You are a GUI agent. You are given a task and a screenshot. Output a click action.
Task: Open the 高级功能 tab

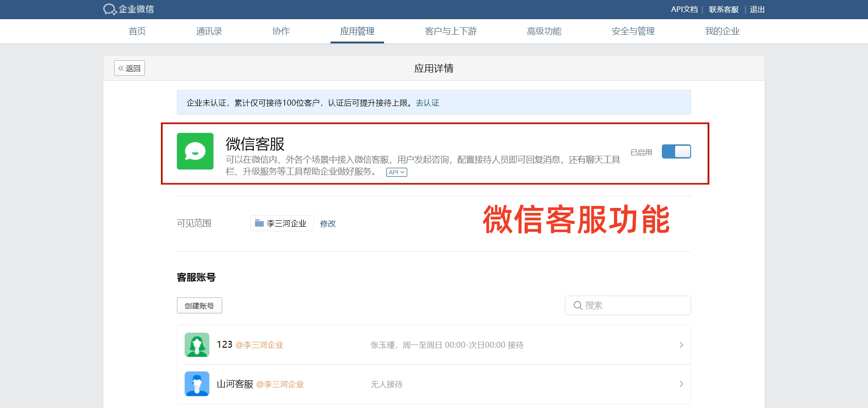point(544,31)
